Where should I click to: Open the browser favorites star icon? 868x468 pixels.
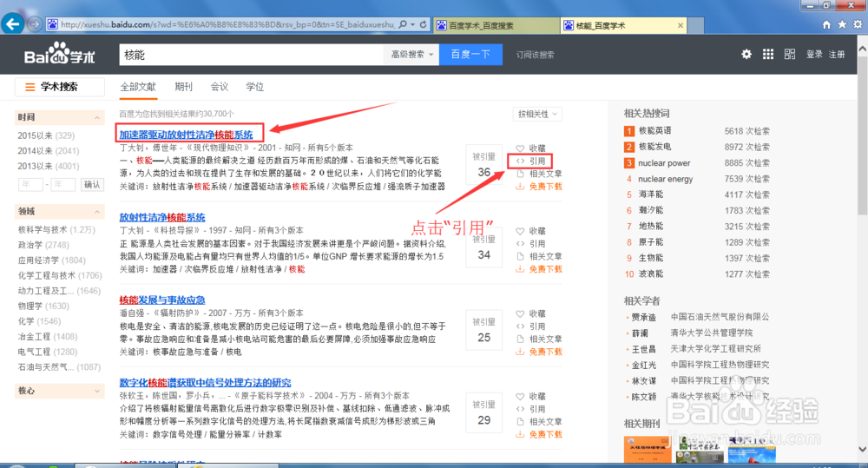(x=842, y=24)
